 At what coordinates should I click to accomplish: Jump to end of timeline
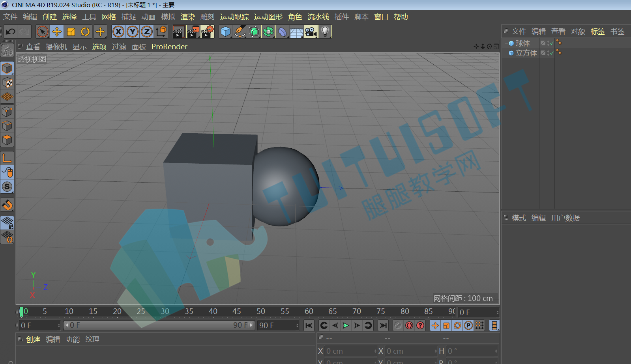(383, 325)
